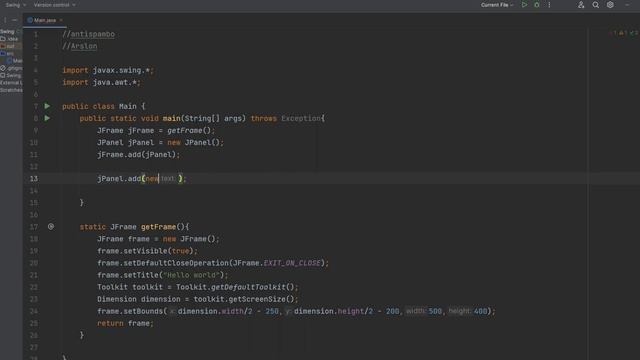Click the 'width:' inlay hint in setBounds
This screenshot has height=360, width=640.
tap(416, 311)
